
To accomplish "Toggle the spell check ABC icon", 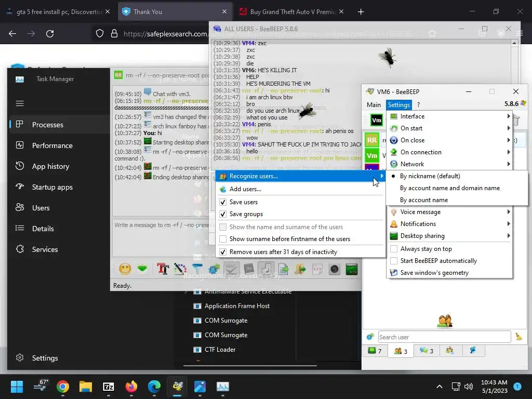I will pyautogui.click(x=232, y=269).
